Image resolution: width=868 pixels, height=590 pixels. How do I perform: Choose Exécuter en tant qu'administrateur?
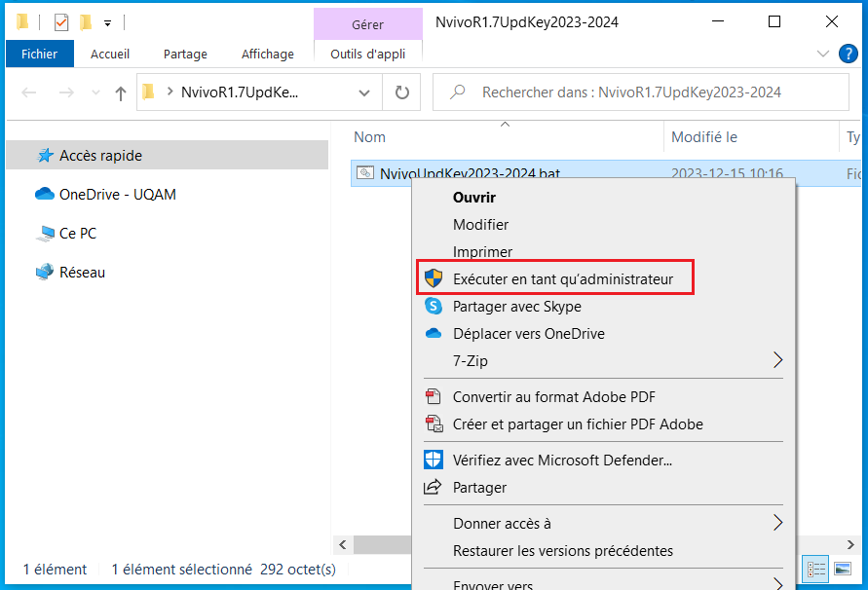562,279
